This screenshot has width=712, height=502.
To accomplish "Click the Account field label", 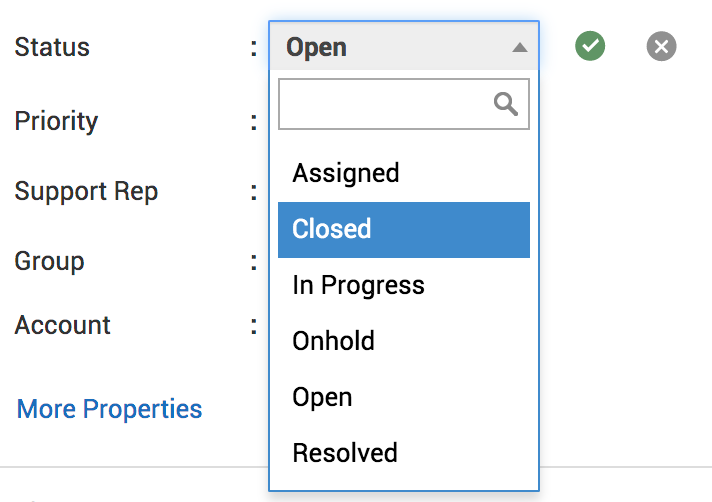I will tap(62, 325).
